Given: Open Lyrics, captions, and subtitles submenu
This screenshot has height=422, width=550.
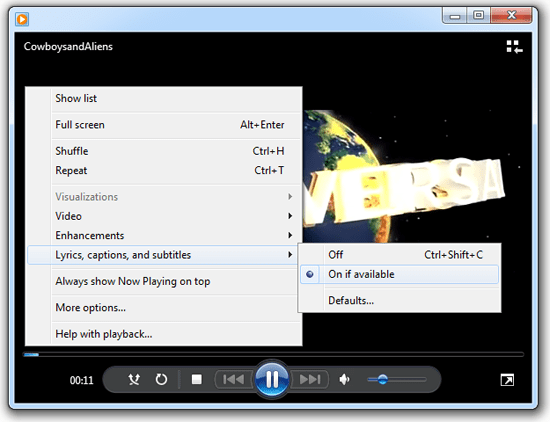Looking at the screenshot, I should (x=163, y=255).
